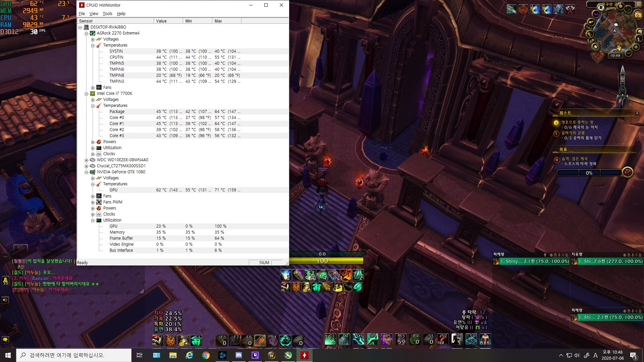Click the B5 item slot showing 59
Screen dimensions: 644x362
click(x=400, y=339)
